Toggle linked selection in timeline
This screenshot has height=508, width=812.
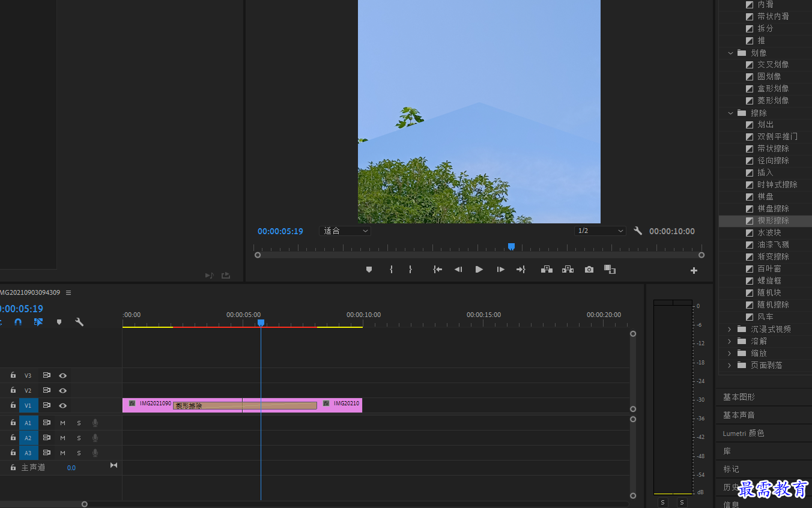38,322
